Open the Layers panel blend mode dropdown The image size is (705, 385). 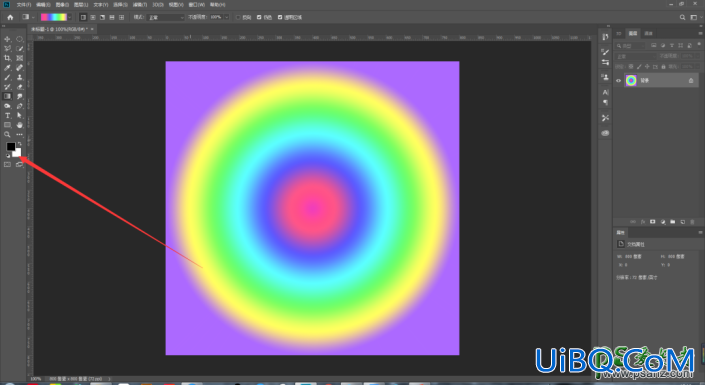click(x=636, y=56)
